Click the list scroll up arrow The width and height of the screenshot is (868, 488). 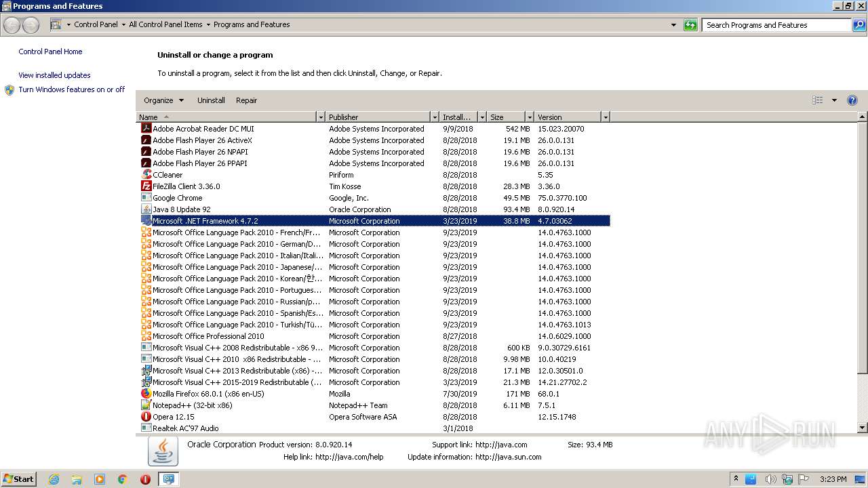tap(863, 117)
